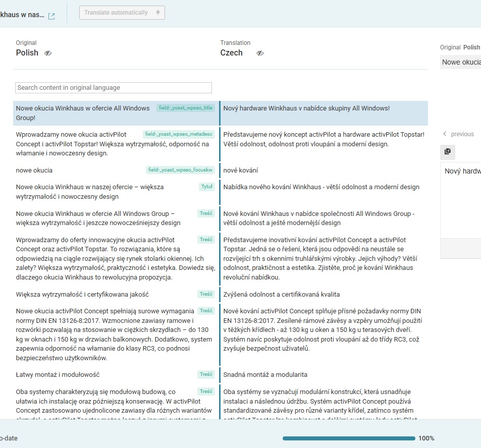
Task: Select the 'nowe okucia' original segment
Action: 34,171
